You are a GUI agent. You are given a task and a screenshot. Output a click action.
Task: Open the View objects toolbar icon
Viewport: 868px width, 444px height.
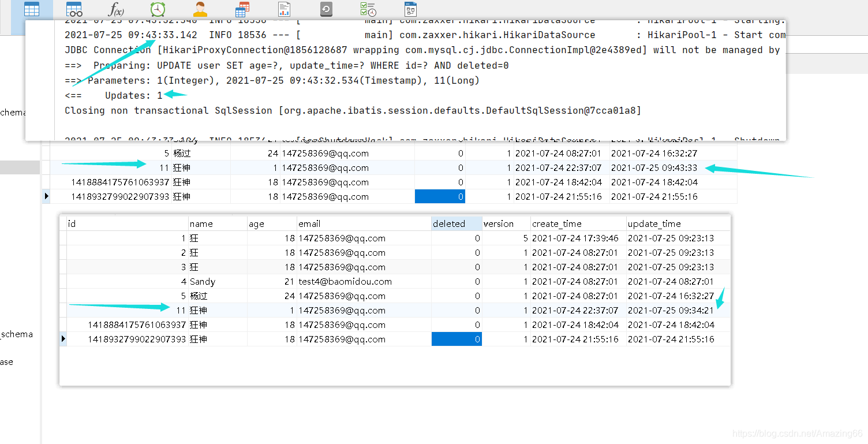(74, 9)
